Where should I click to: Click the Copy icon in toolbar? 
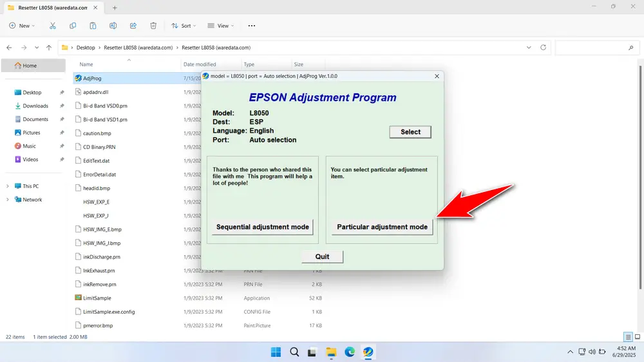73,26
